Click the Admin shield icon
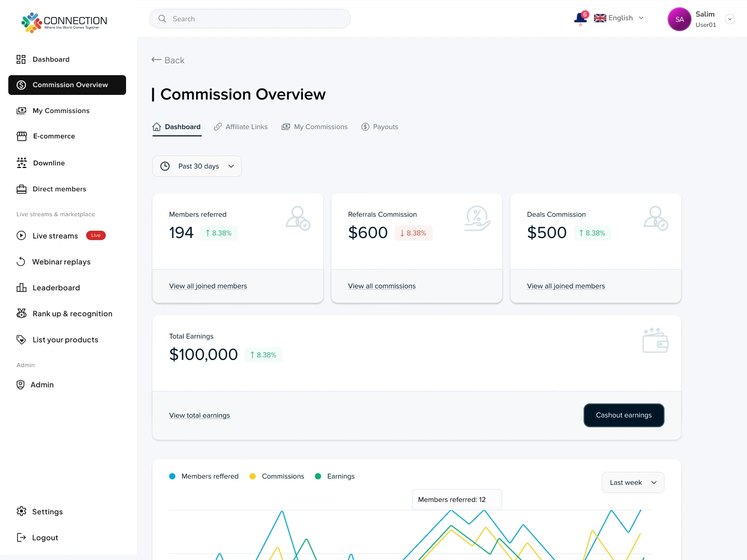This screenshot has height=560, width=747. [x=21, y=385]
